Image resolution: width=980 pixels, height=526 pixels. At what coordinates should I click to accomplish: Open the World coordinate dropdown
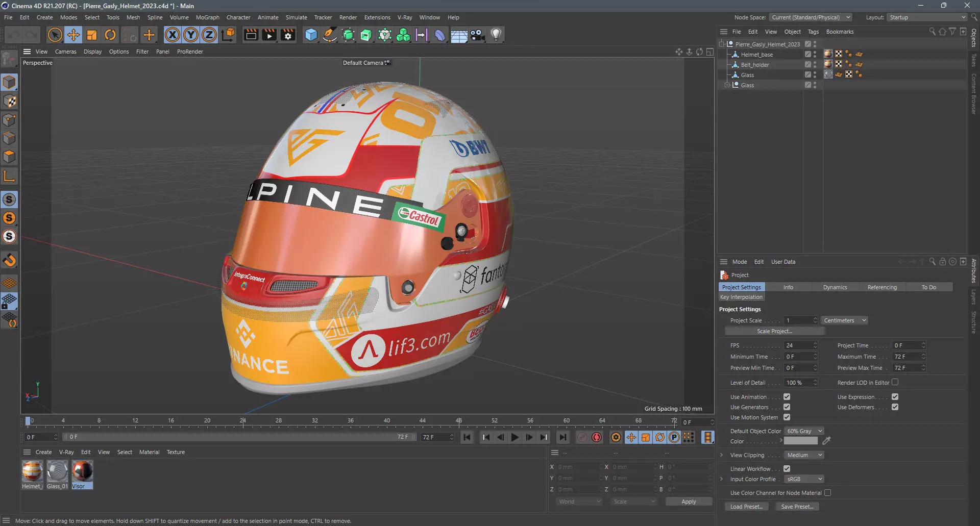pos(579,502)
